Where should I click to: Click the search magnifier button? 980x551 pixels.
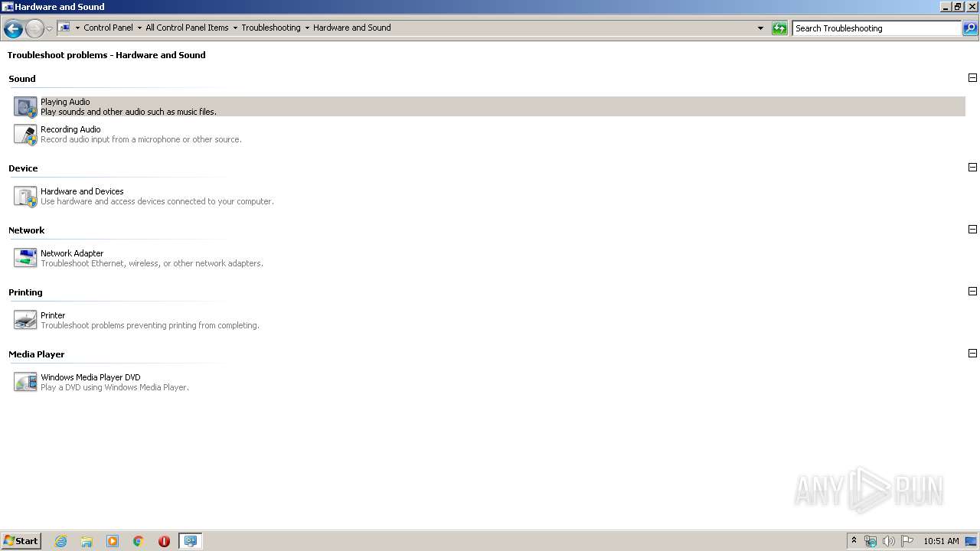(970, 28)
